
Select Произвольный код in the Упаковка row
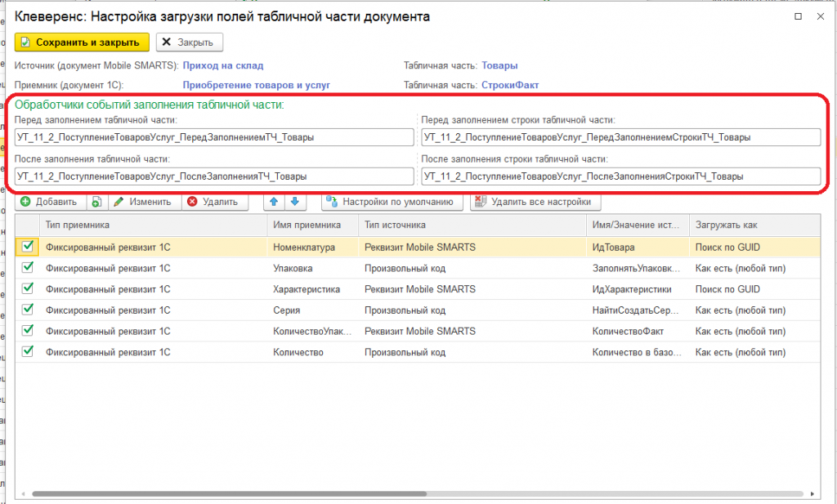tap(472, 268)
